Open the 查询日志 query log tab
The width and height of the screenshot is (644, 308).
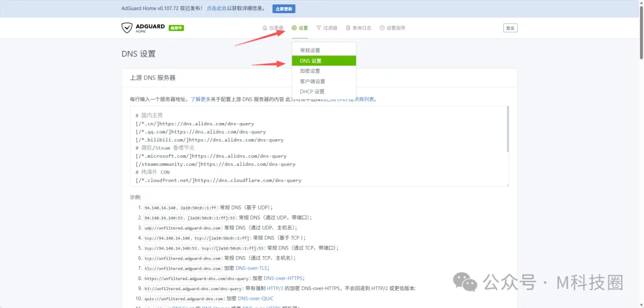coord(358,28)
